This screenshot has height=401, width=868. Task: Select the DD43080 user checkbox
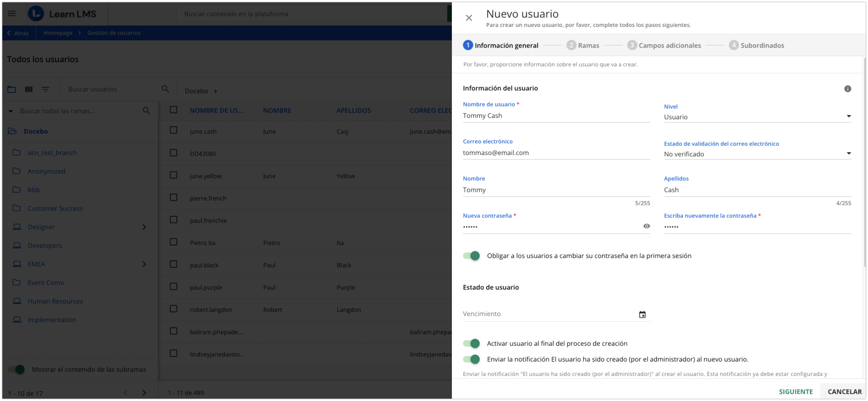click(174, 153)
